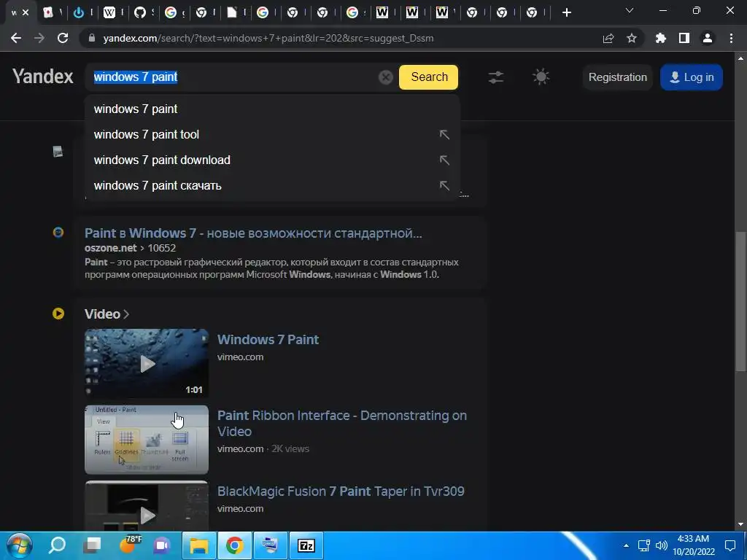The width and height of the screenshot is (747, 560).
Task: Open Chrome's three-dot menu
Action: (x=731, y=38)
